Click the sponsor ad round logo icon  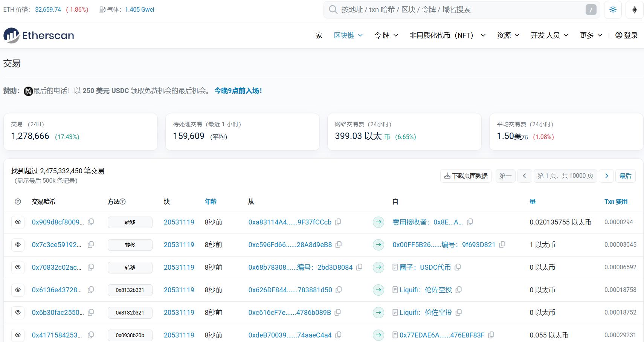coord(28,91)
